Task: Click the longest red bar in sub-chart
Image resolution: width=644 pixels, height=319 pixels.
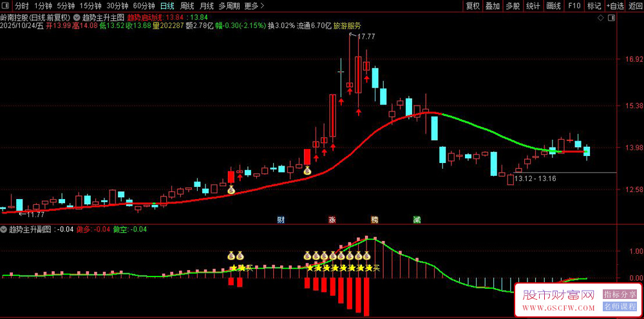Action: 366,297
